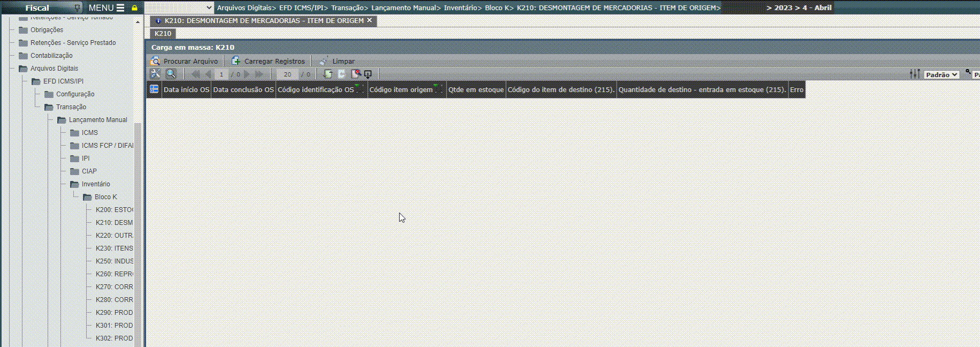Click the clear filter icon with red X
The height and width of the screenshot is (347, 980).
point(355,74)
